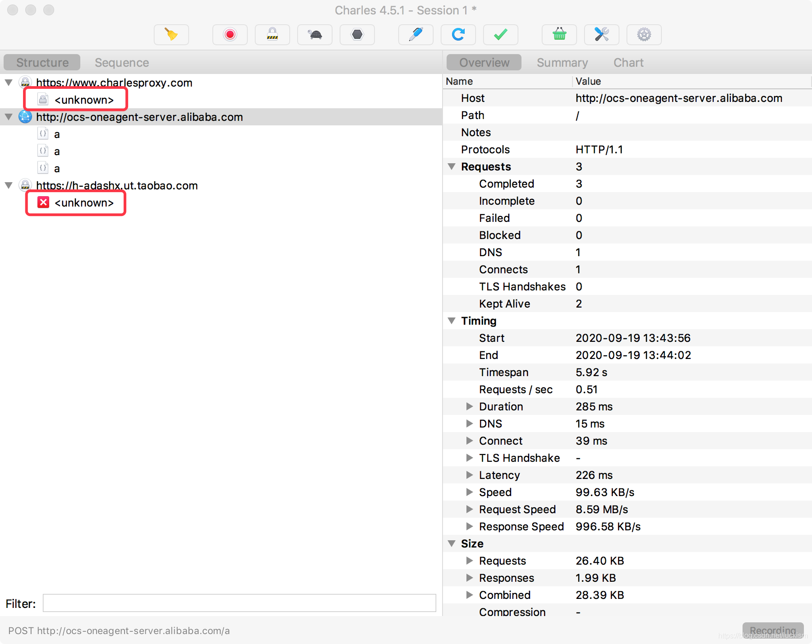Click the POST status bar text
The width and height of the screenshot is (812, 644).
[119, 630]
